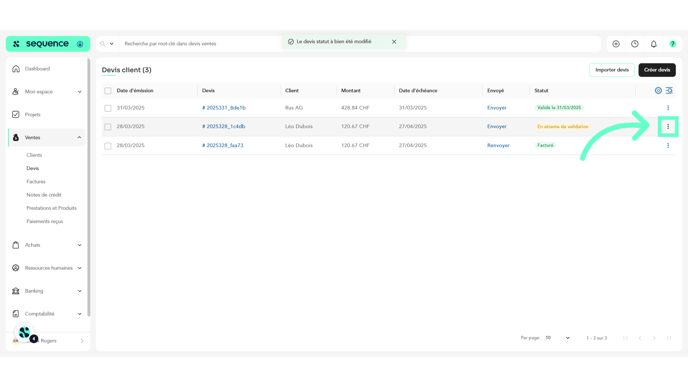Click the filter icon above the table
The image size is (688, 387).
669,90
